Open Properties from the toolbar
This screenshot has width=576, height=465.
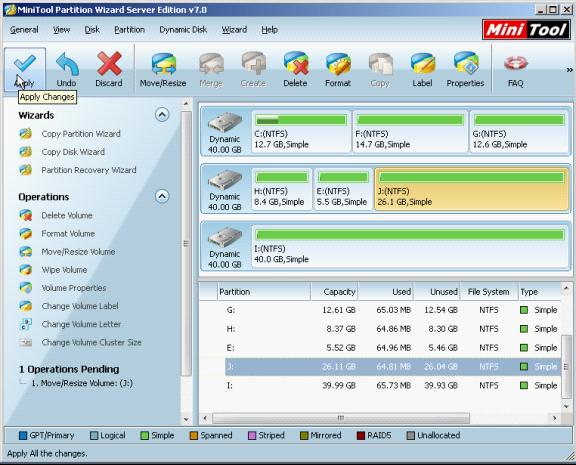(465, 70)
